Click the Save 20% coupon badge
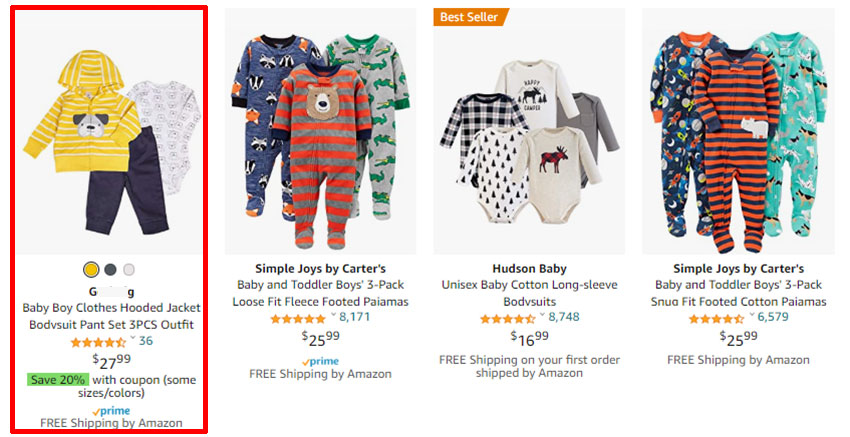This screenshot has height=437, width=850. pyautogui.click(x=57, y=380)
